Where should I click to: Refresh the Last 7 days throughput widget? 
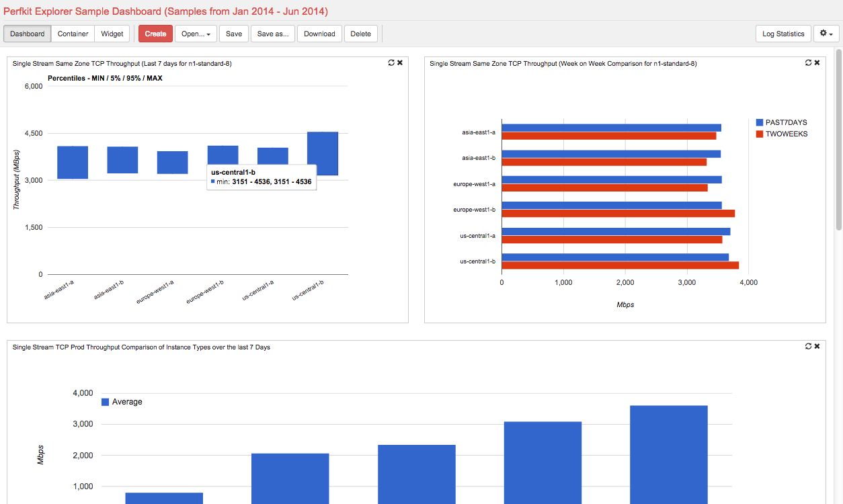click(x=391, y=62)
